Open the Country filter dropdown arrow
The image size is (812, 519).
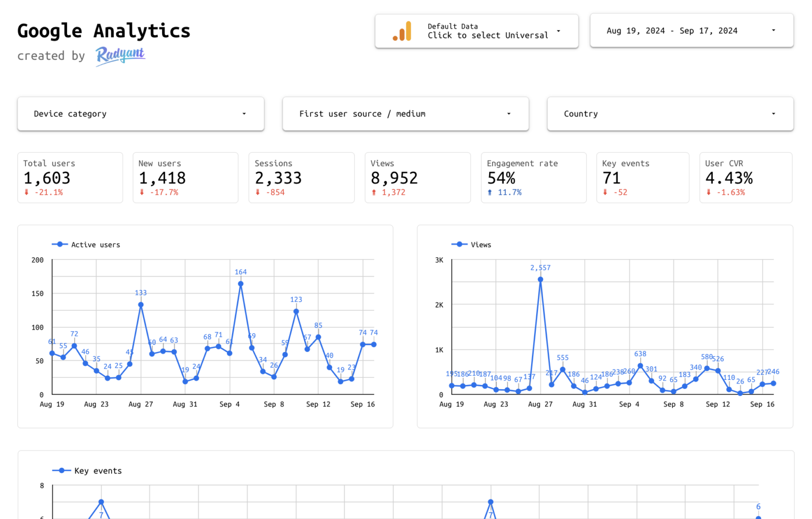pyautogui.click(x=773, y=114)
